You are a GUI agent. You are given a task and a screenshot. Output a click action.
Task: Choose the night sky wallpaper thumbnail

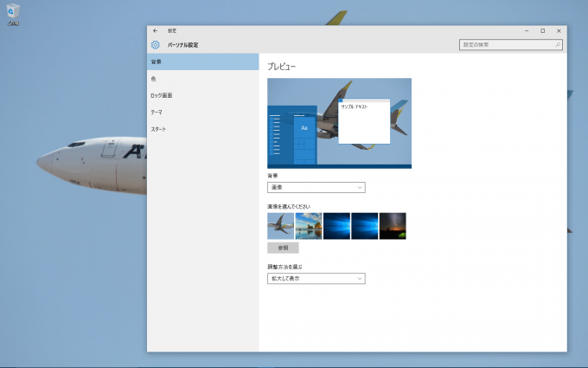point(393,226)
